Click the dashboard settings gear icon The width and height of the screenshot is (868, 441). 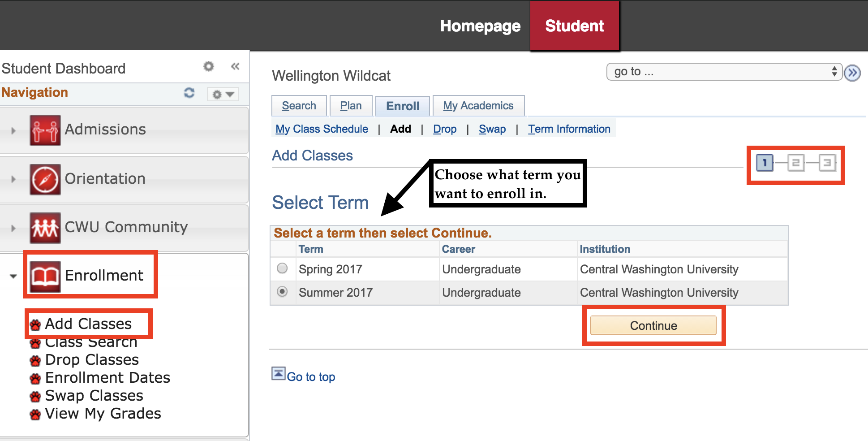[x=209, y=66]
